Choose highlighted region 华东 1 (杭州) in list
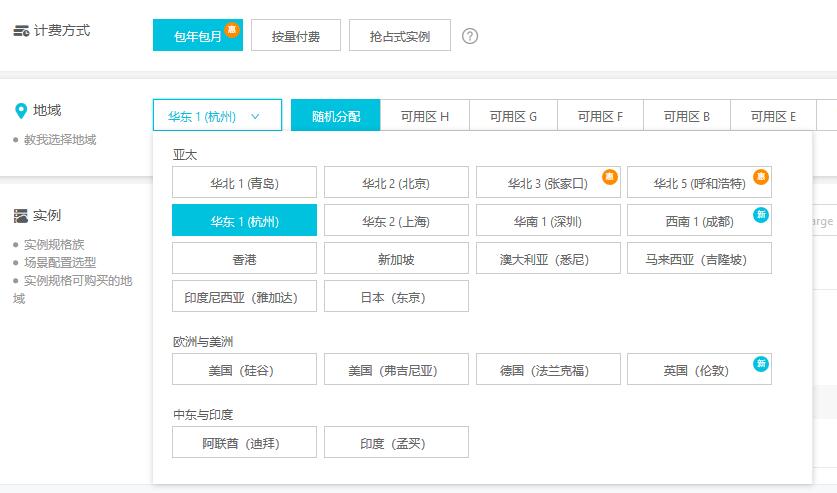This screenshot has width=837, height=493. [244, 220]
